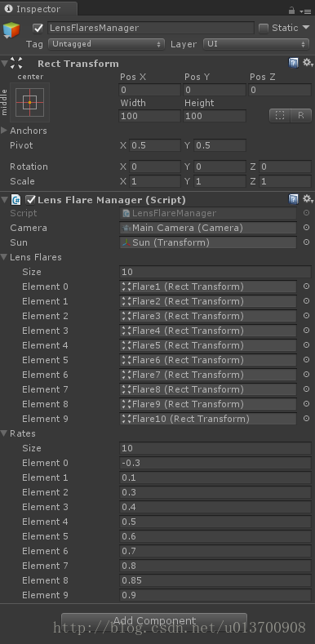Expand the Anchors foldout
Screen dimensions: 315x644
[x=5, y=131]
